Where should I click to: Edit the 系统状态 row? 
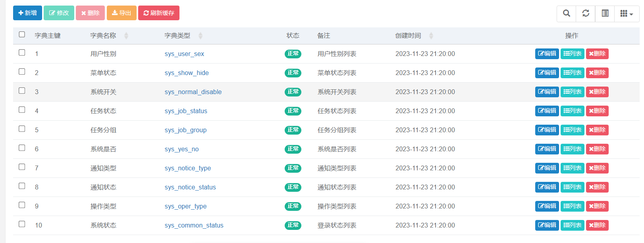click(547, 225)
